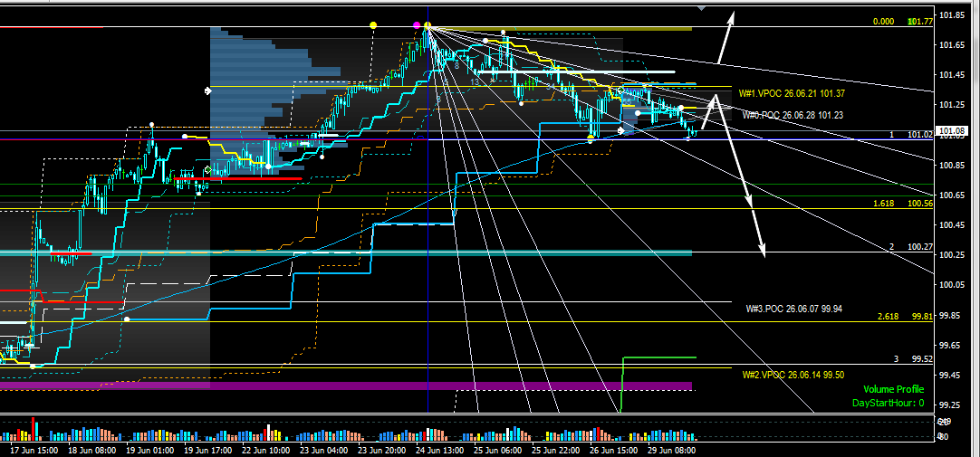Click the green Volume Profile text
The image size is (980, 457).
coord(895,389)
